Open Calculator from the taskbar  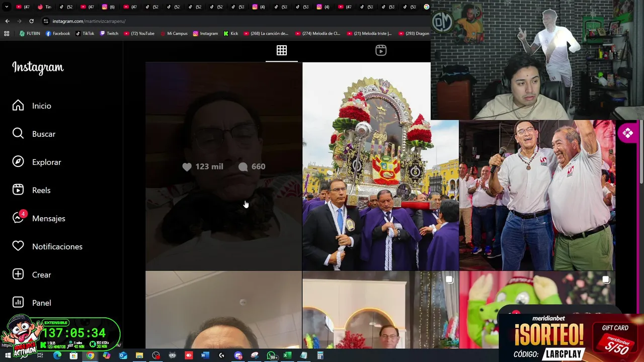[x=320, y=355]
